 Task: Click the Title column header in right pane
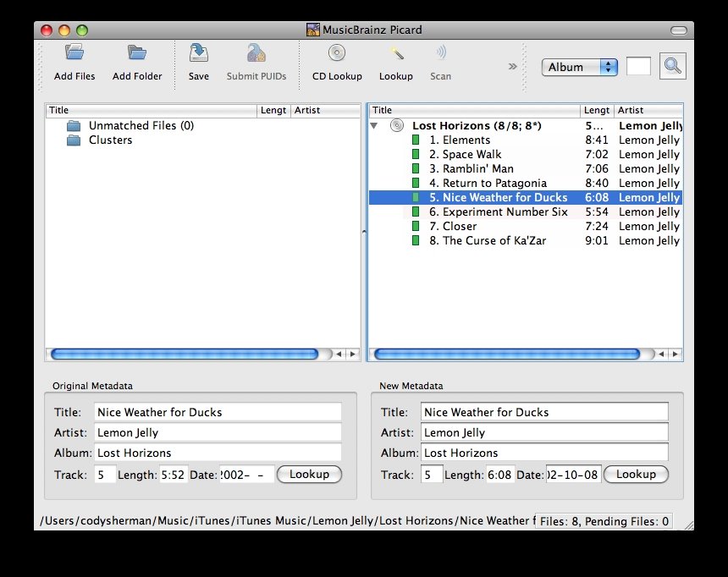coord(474,110)
